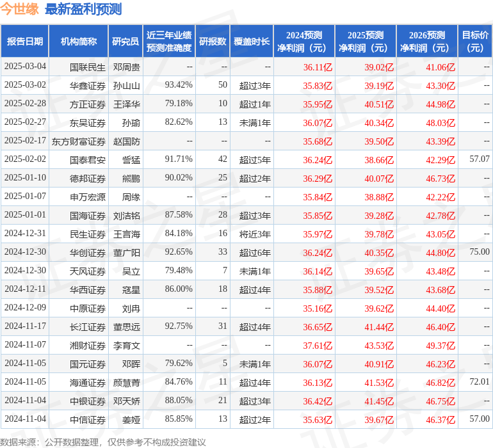The image size is (493, 448).
Task: Click institution 天风证券
Action: tap(88, 271)
